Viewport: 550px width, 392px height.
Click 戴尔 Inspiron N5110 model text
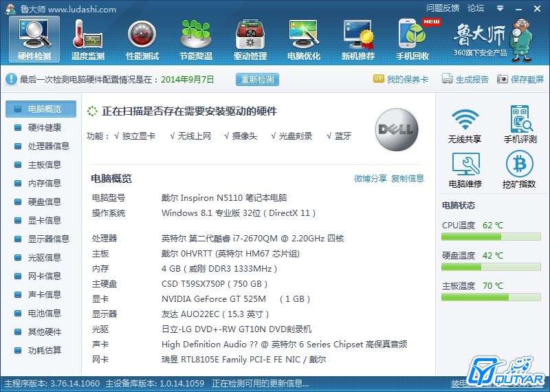pyautogui.click(x=224, y=198)
